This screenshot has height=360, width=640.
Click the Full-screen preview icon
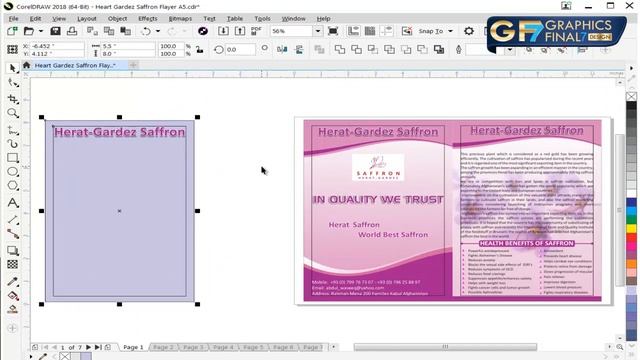tap(333, 31)
